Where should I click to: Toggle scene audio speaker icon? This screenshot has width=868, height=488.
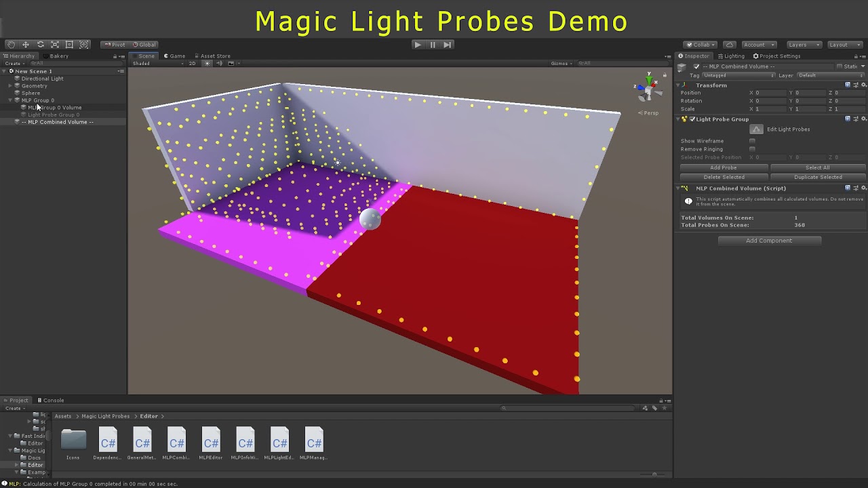point(219,64)
